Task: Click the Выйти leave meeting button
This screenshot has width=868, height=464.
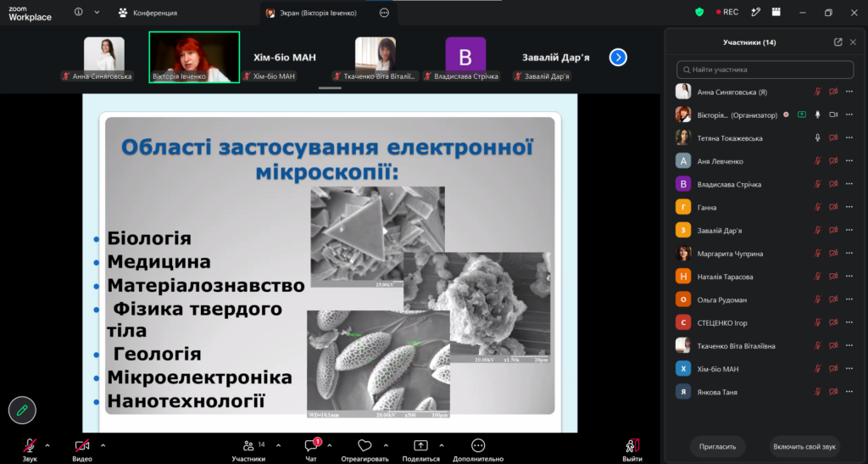Action: [632, 449]
